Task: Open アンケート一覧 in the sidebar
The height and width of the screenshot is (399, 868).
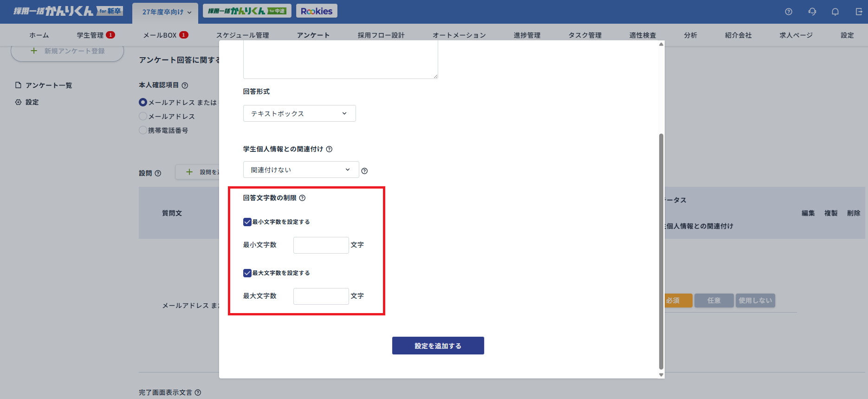Action: pyautogui.click(x=48, y=85)
